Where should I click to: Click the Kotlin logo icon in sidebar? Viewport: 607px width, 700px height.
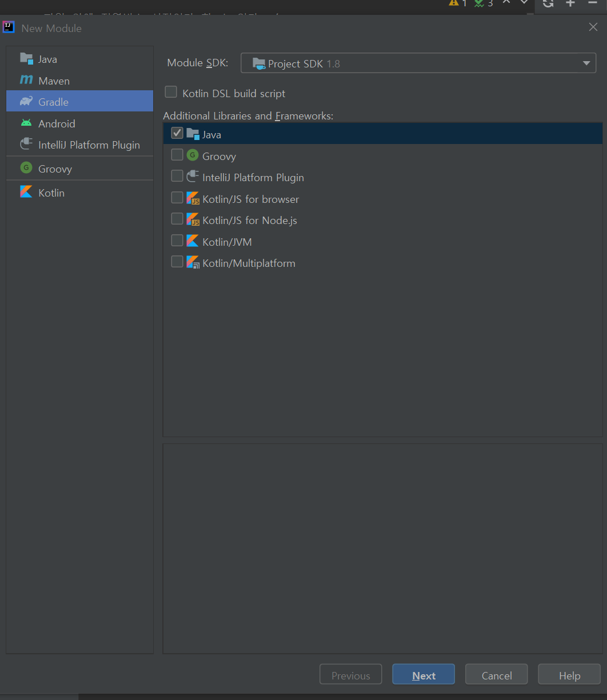click(x=26, y=192)
